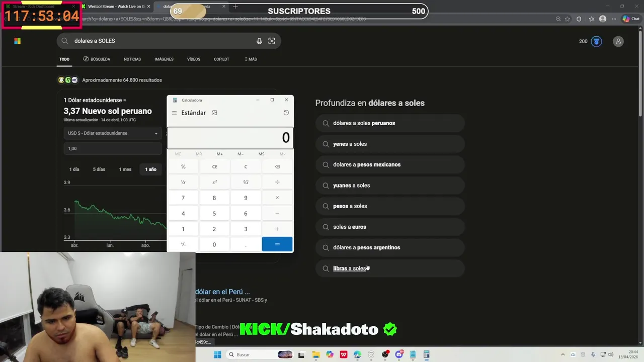Click the decimal point key in Calculator
This screenshot has width=644, height=362.
246,244
